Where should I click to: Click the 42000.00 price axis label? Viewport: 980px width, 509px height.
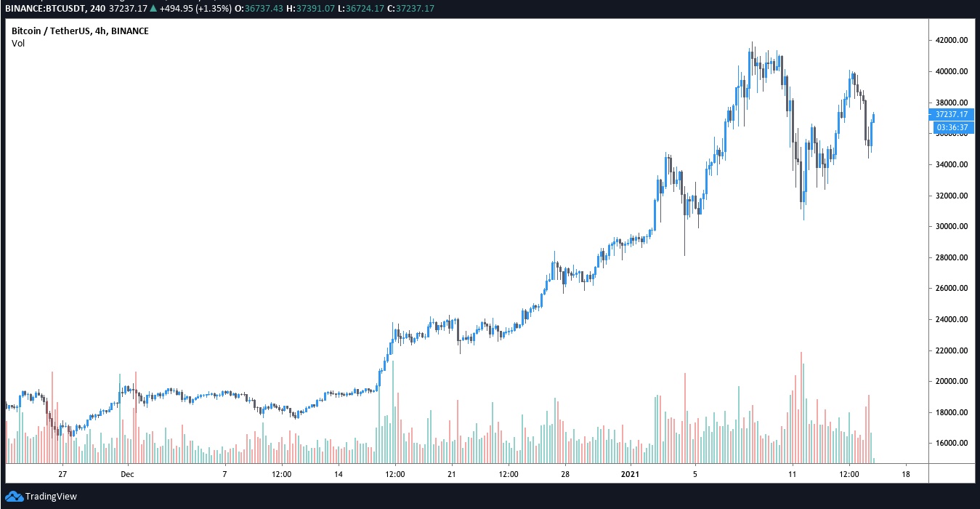pyautogui.click(x=952, y=41)
